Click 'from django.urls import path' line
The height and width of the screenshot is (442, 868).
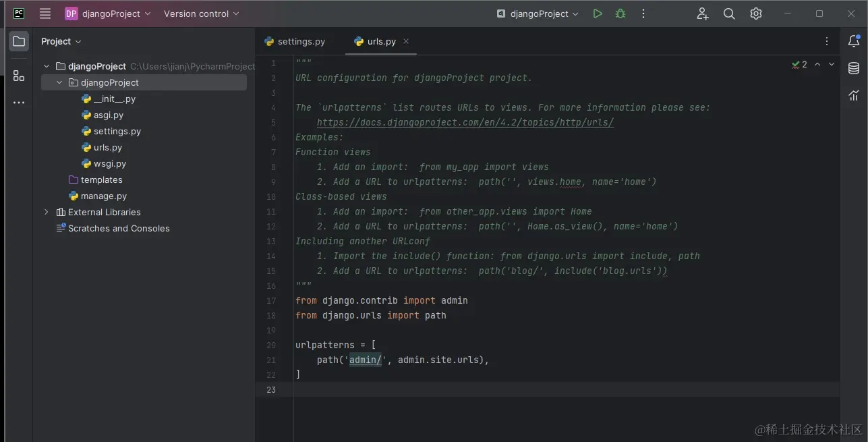(x=371, y=315)
